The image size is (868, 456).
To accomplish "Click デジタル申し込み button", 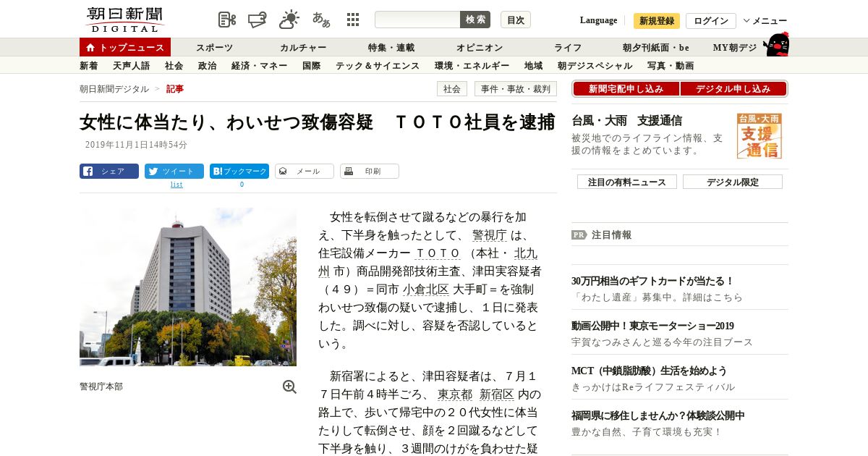I will (x=733, y=89).
